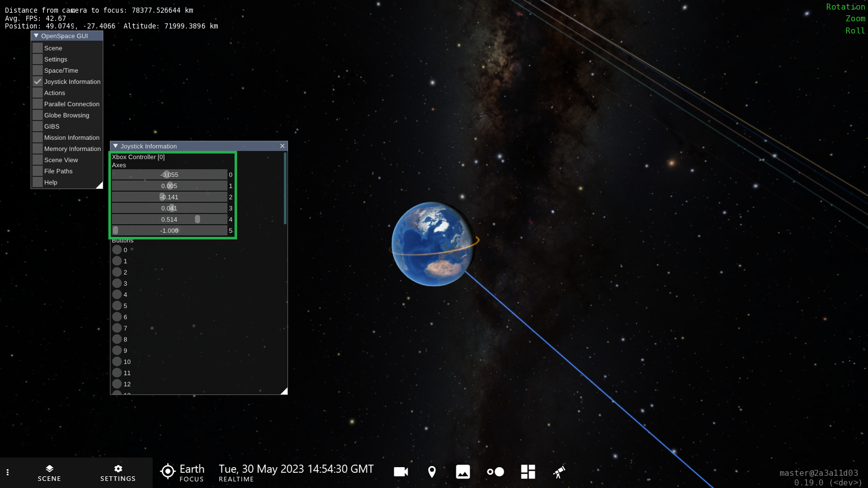Screen dimensions: 868x488
Task: Click joystick button 3 indicator
Action: point(117,283)
